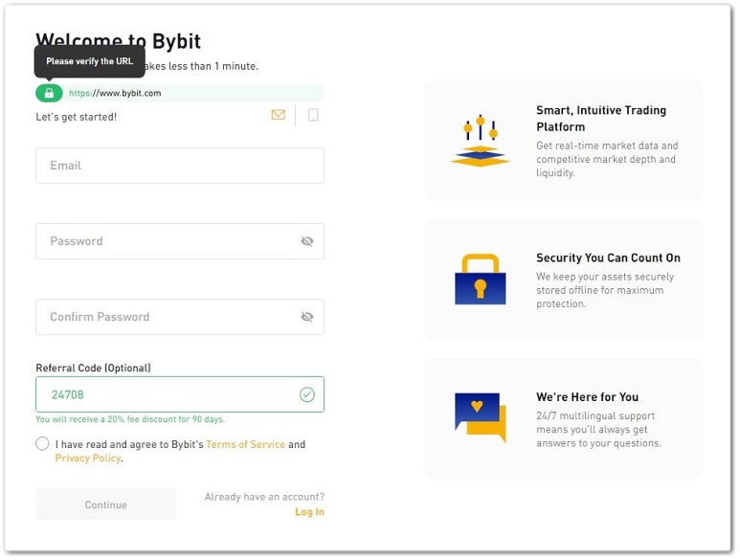
Task: Open the Terms of Service link
Action: [x=245, y=444]
